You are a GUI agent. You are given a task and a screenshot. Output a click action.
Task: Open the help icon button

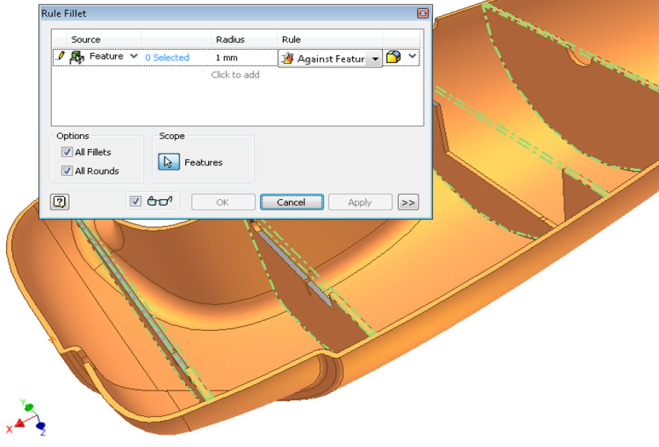pos(60,202)
